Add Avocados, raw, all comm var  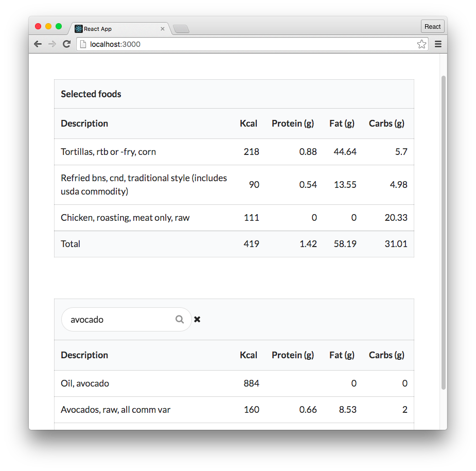(x=234, y=410)
